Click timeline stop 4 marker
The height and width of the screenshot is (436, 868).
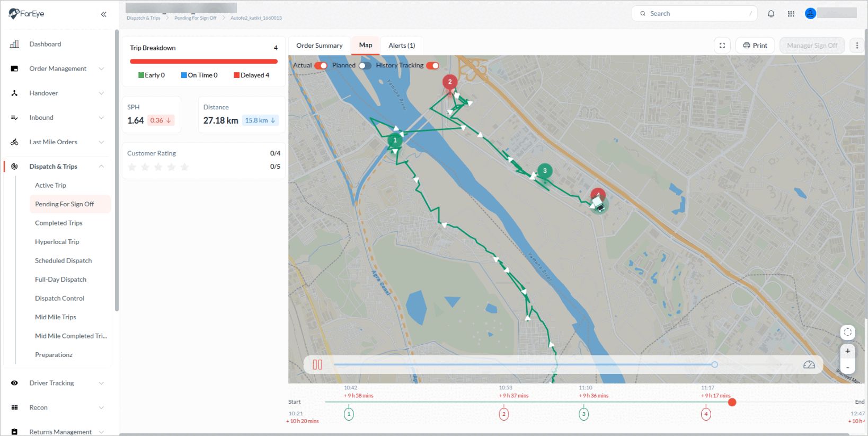(706, 414)
